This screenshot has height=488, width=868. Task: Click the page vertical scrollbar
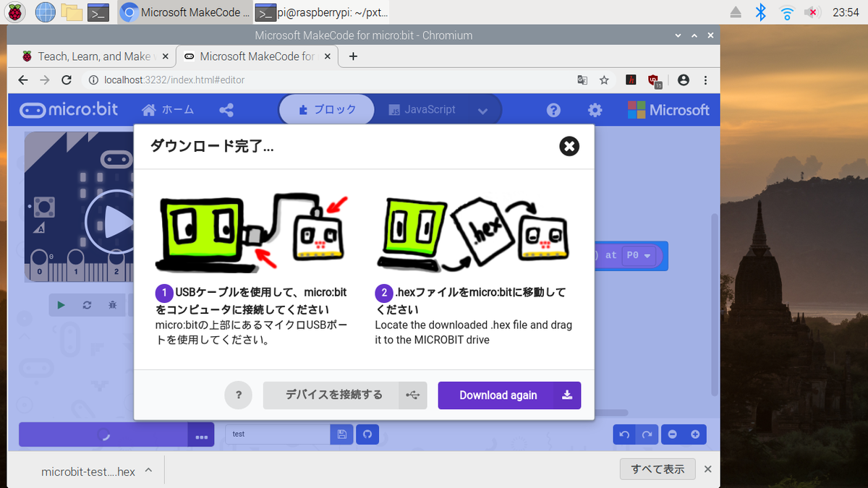coord(715,304)
